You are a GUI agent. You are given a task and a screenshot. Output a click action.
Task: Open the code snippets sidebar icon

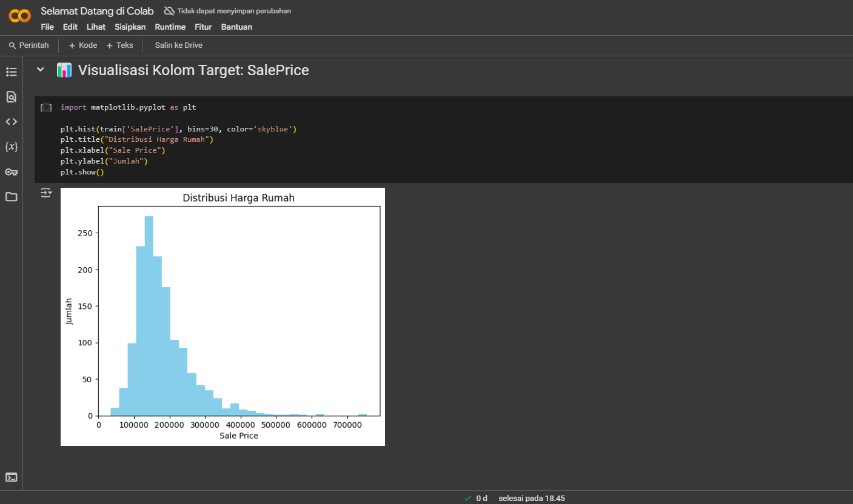pos(11,122)
